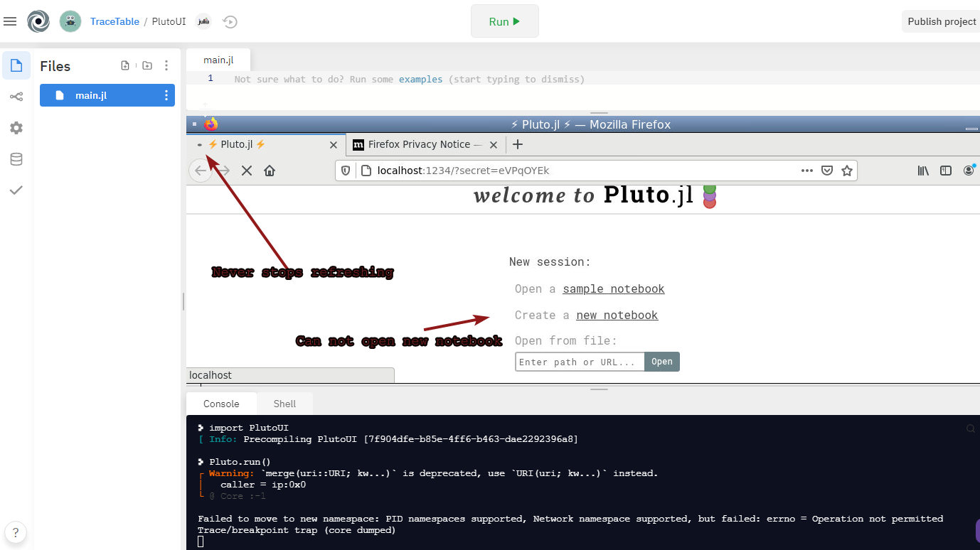The image size is (980, 550).
Task: Click the site info page icon in URL bar
Action: pos(366,171)
